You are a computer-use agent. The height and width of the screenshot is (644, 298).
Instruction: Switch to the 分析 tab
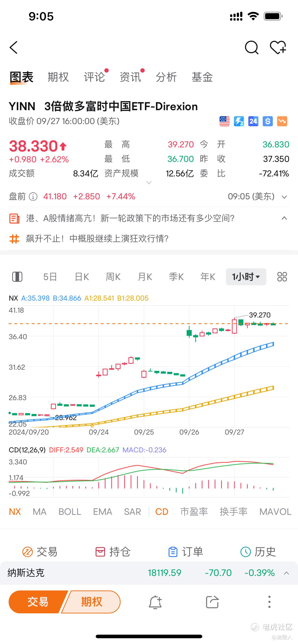[166, 77]
